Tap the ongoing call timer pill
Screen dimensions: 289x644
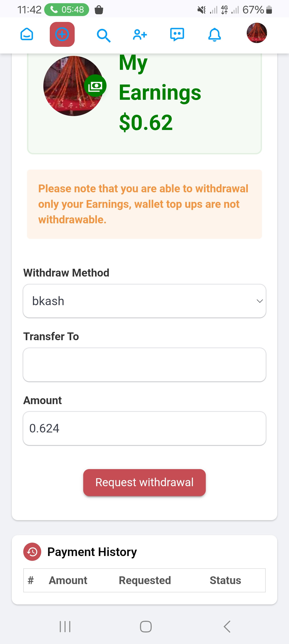click(67, 10)
